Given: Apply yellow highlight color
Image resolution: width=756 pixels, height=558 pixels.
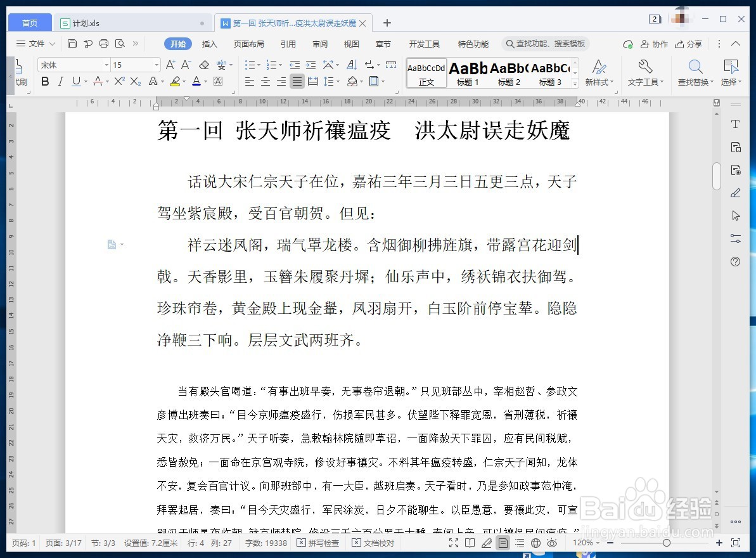Looking at the screenshot, I should click(174, 82).
